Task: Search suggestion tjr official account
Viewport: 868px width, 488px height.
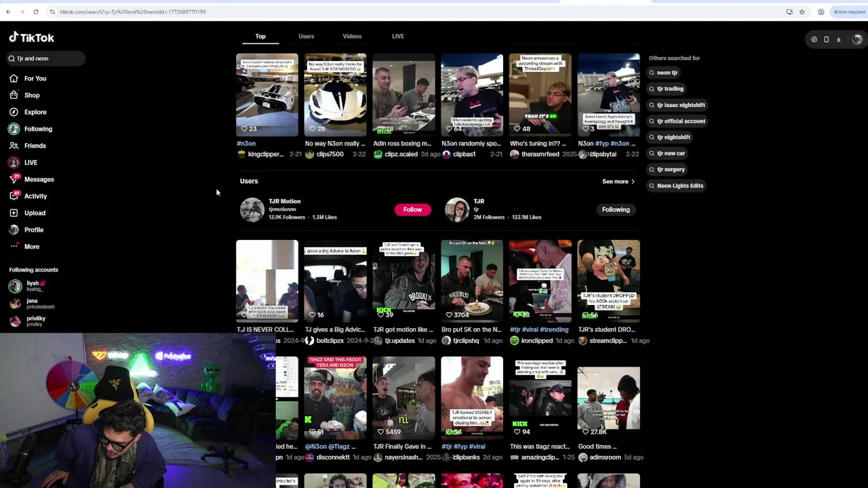Action: click(677, 121)
